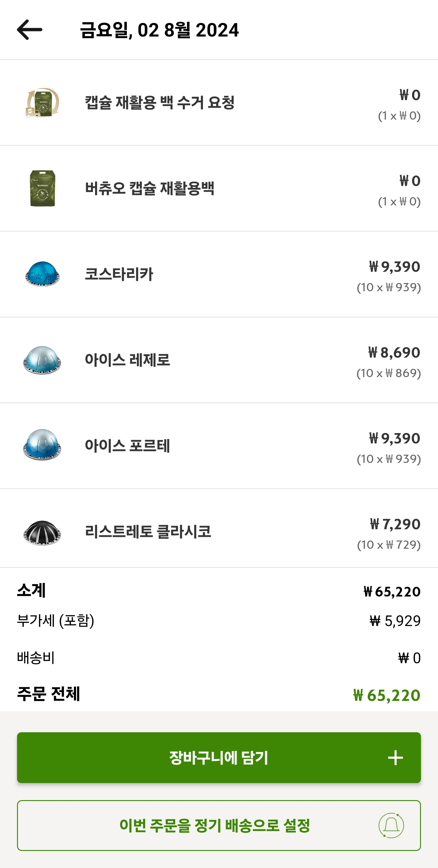Select the Costa Rica capsule icon
This screenshot has width=438, height=868.
[42, 274]
